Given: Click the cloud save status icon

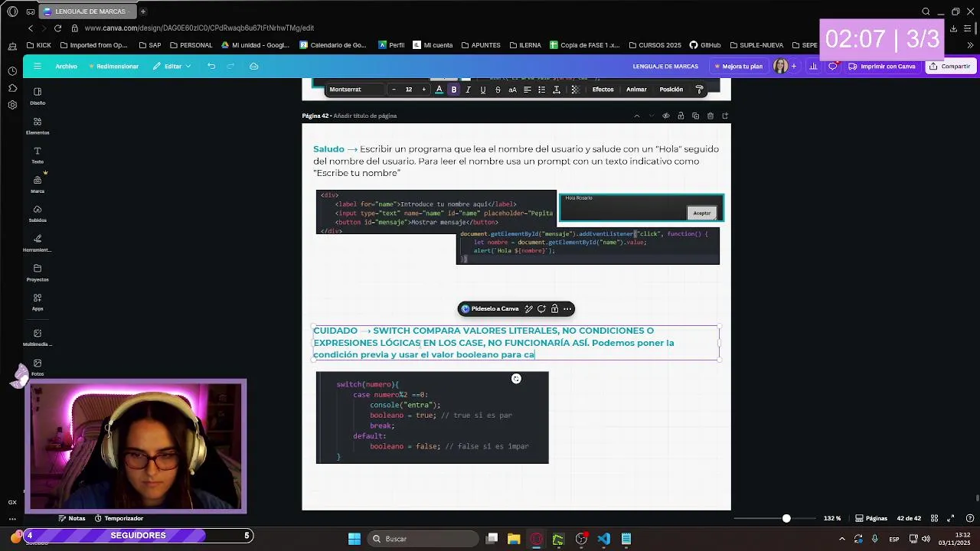Looking at the screenshot, I should [254, 67].
